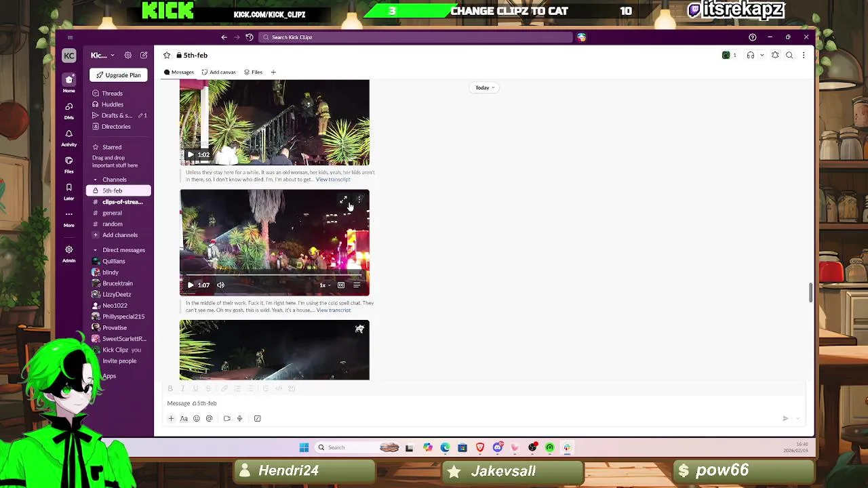Viewport: 868px width, 488px height.
Task: Collapse the Direct messages section
Action: [x=95, y=250]
